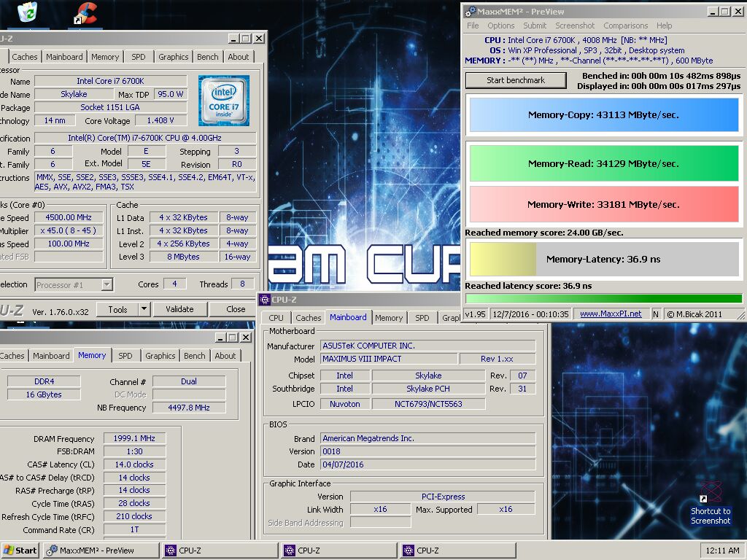Expand the Tools dropdown arrow
Screen dimensions: 747x560
pos(144,309)
